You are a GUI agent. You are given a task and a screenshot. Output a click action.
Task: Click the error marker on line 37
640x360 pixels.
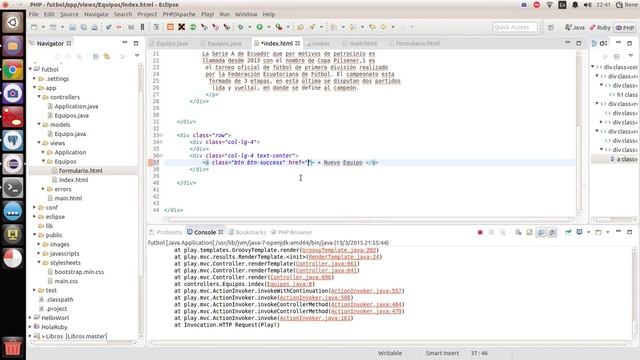click(x=151, y=162)
